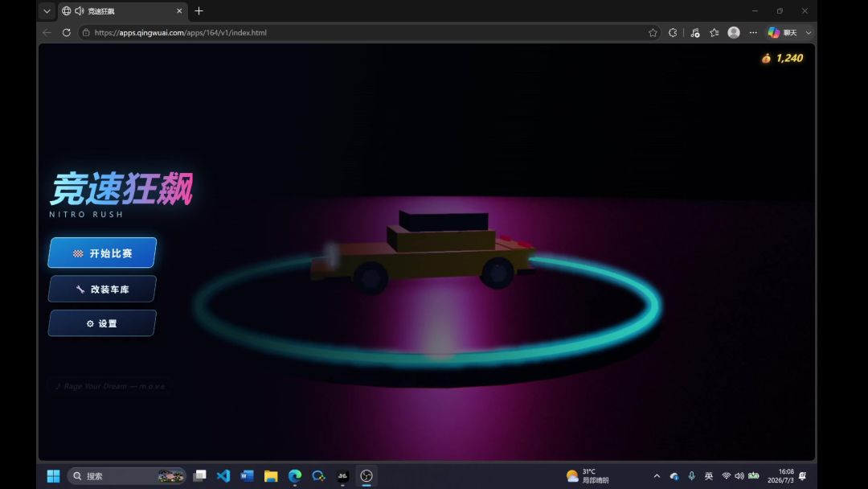The image size is (868, 489).
Task: Open the Windows Start menu
Action: [x=53, y=476]
